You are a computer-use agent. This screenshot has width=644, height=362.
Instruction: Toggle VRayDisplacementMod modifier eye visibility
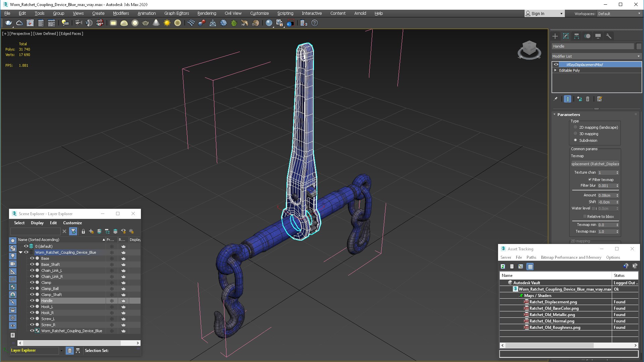point(556,65)
